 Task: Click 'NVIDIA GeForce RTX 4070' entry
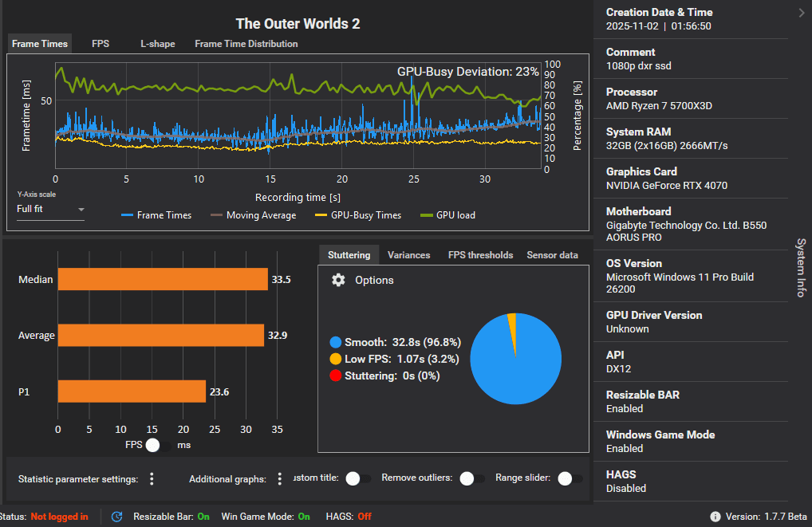tap(667, 185)
